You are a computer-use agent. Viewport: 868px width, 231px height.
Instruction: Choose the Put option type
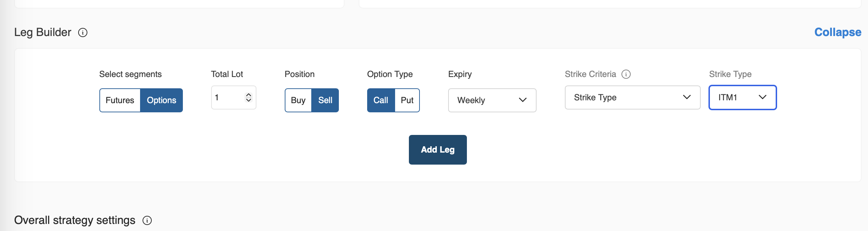407,100
